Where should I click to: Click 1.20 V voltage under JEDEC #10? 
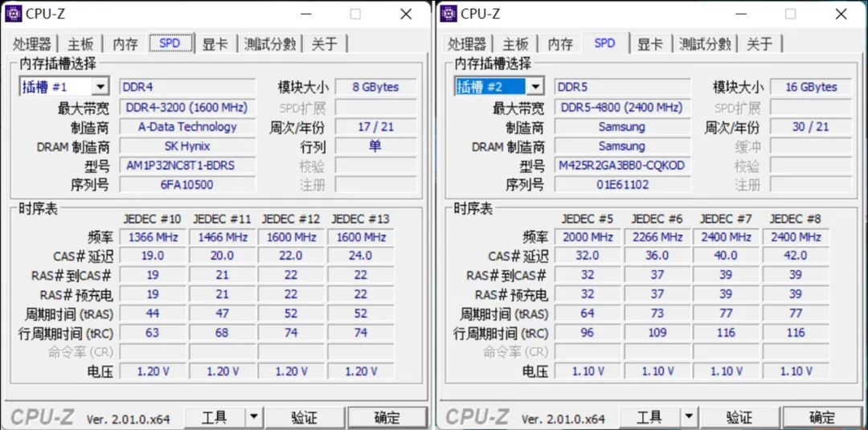[x=153, y=371]
